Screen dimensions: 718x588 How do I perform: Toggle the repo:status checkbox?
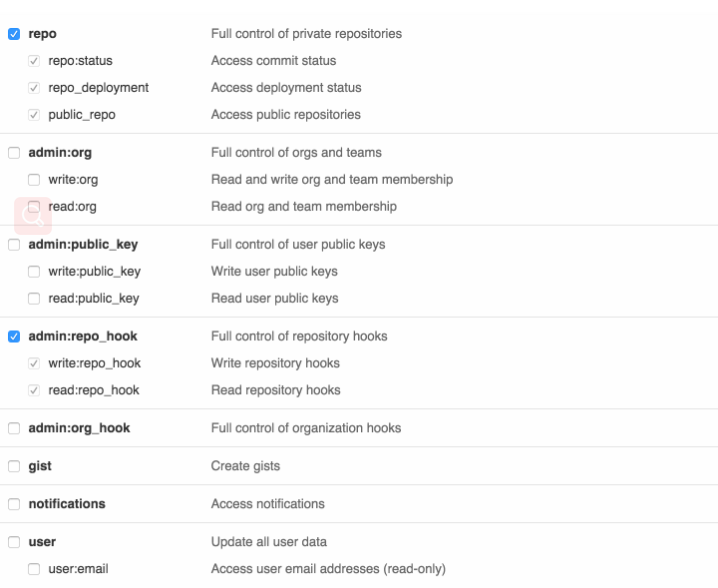33,61
